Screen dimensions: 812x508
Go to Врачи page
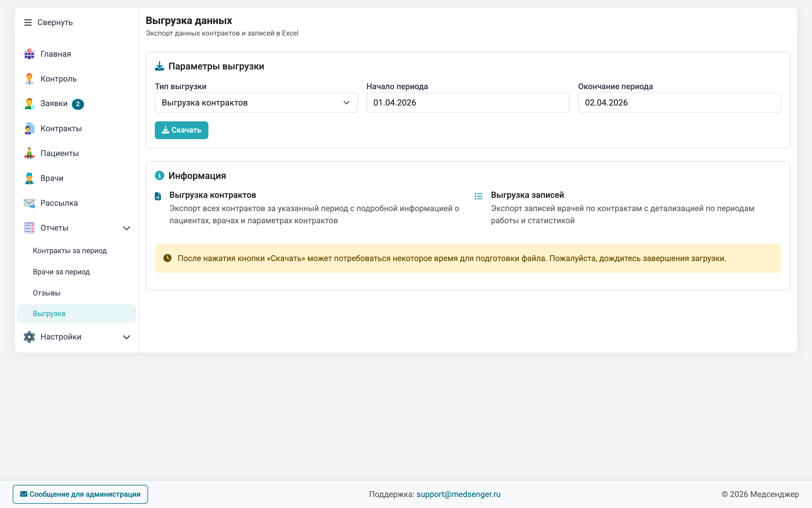click(x=76, y=178)
